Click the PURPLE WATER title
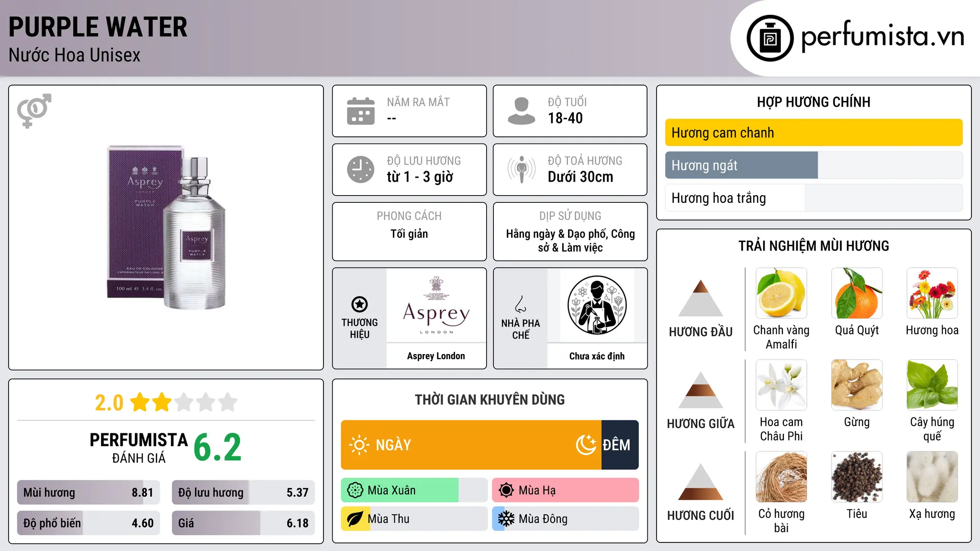The image size is (980, 551). click(98, 27)
